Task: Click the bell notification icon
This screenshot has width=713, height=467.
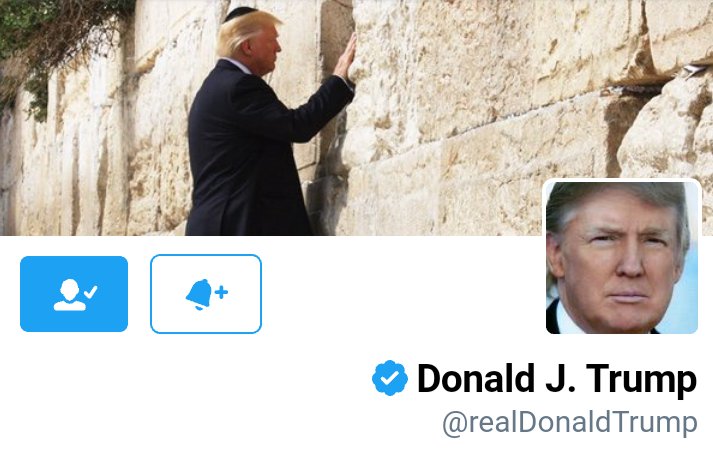Action: pyautogui.click(x=198, y=294)
